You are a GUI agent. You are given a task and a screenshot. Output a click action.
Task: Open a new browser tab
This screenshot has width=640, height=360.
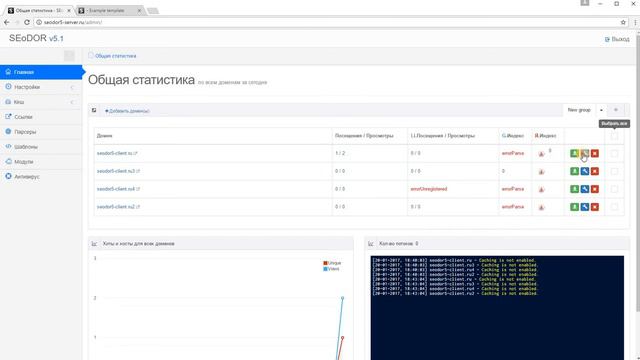click(153, 11)
